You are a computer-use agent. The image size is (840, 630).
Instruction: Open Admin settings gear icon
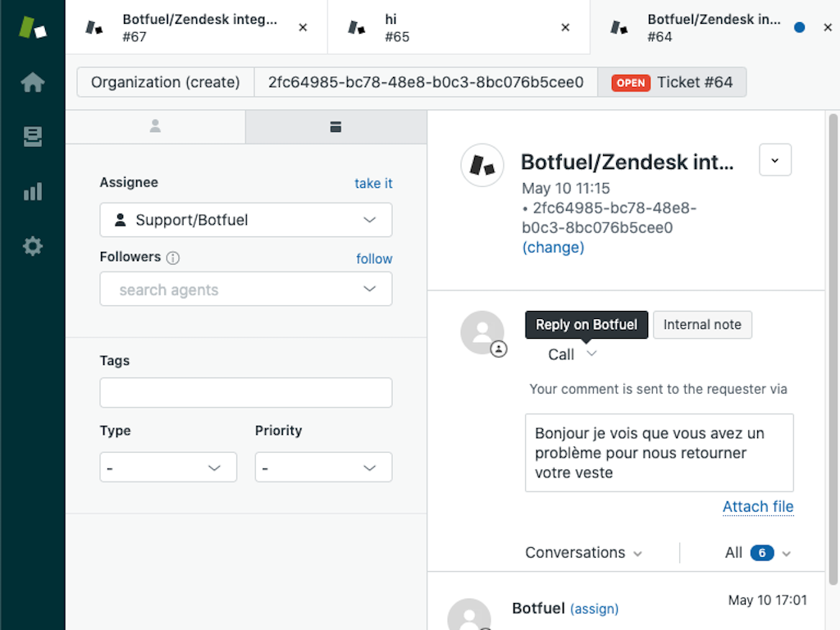pos(32,246)
